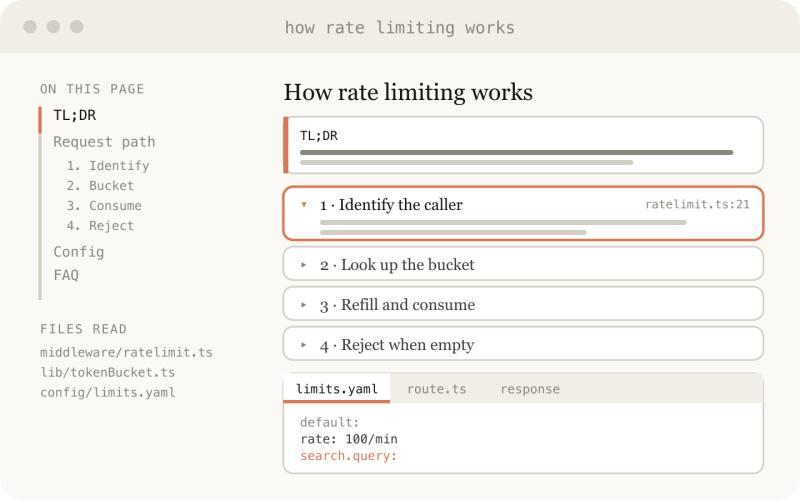Click the FILES READ sidebar label
Viewport: 800px width, 500px height.
(x=84, y=329)
